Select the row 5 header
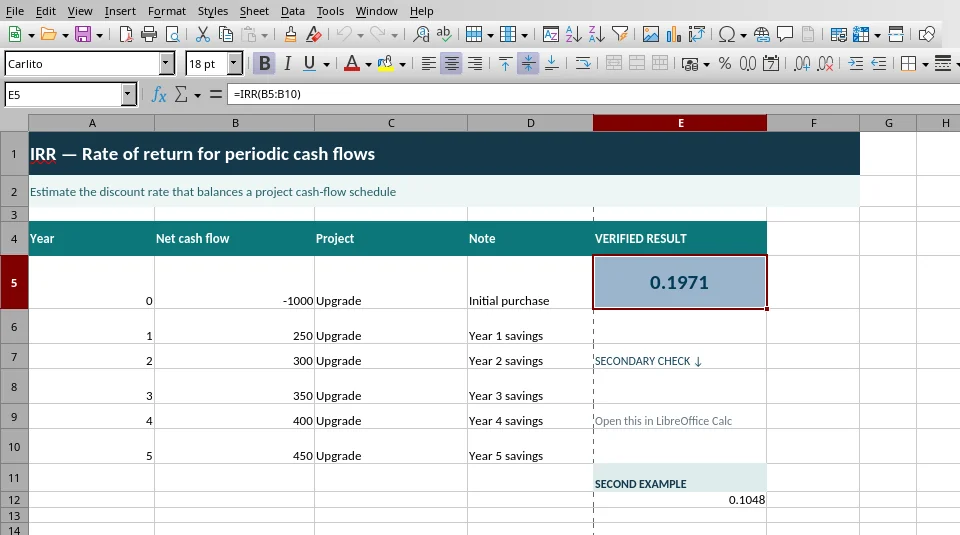 (x=14, y=282)
